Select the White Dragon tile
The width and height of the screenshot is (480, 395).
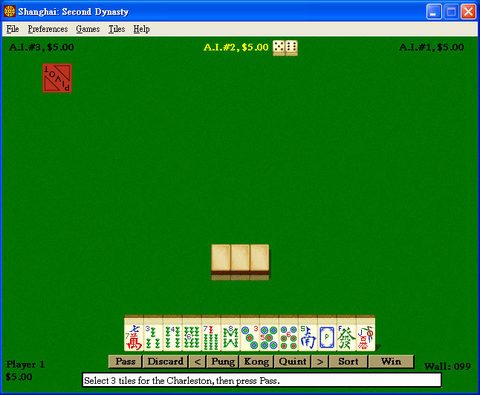pyautogui.click(x=327, y=333)
